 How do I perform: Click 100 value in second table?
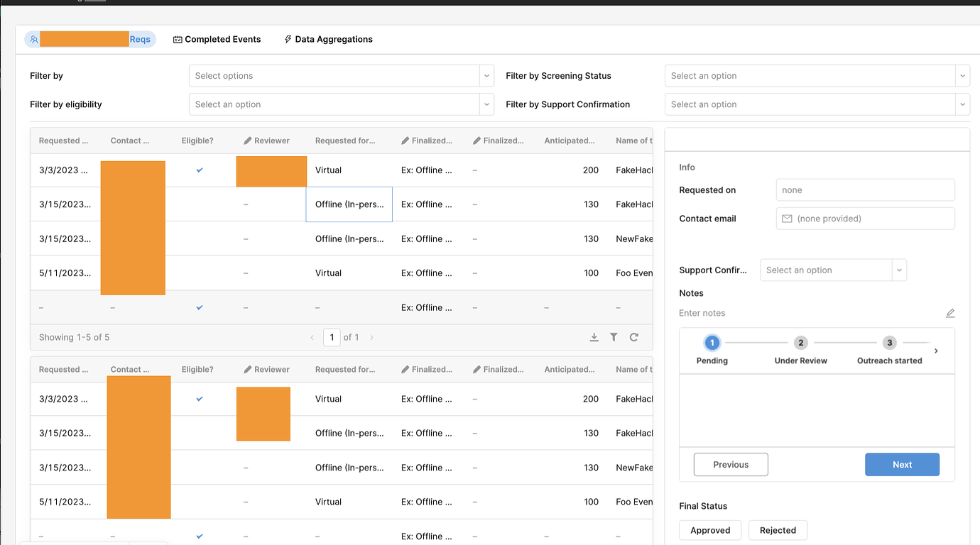[591, 502]
